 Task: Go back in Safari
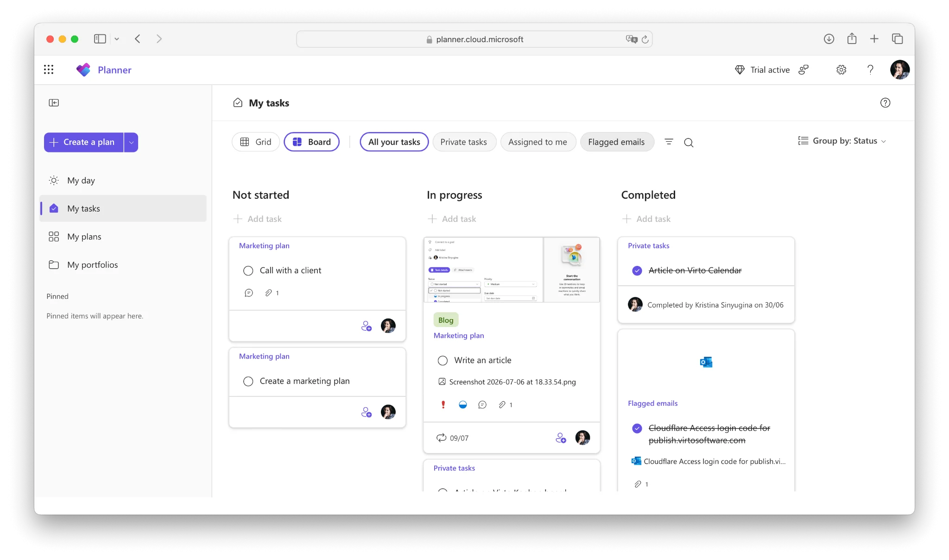pyautogui.click(x=138, y=39)
